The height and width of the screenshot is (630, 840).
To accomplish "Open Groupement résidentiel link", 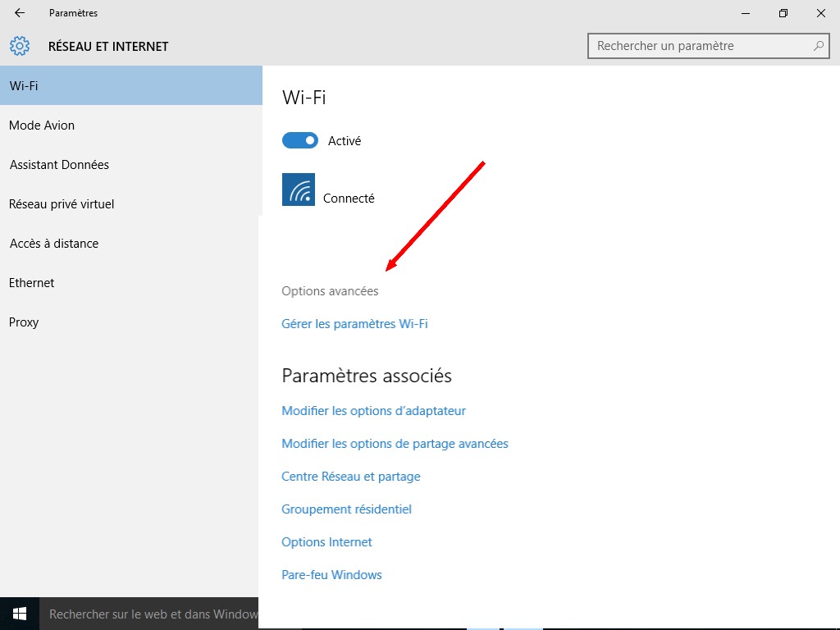I will tap(347, 509).
